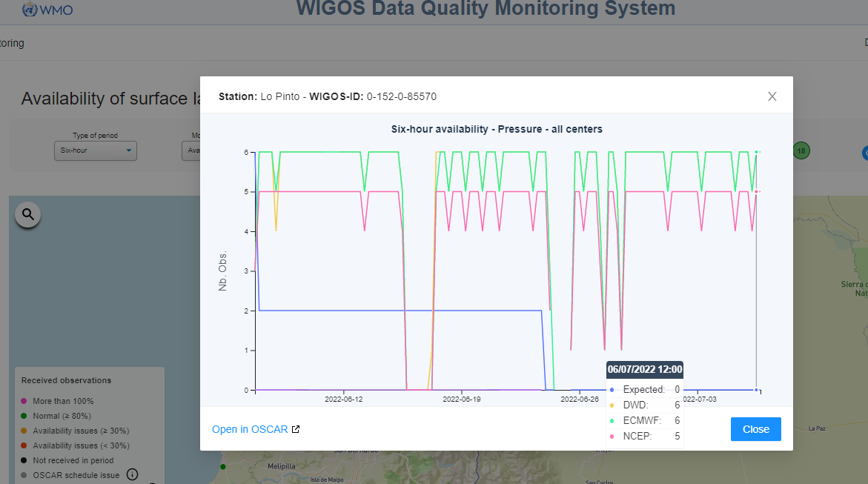Screen dimensions: 868x484
Task: Click the tooltip date header 06/07/2022 12:00
Action: tap(645, 369)
